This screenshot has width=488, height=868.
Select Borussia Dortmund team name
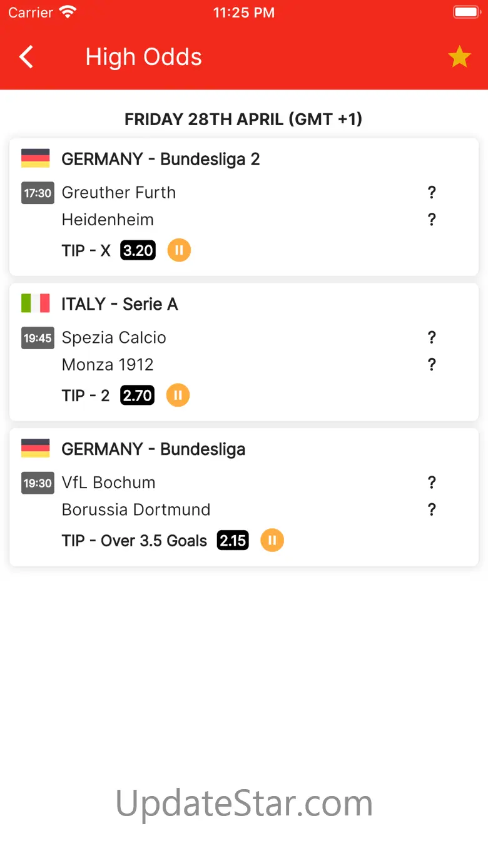(x=136, y=509)
